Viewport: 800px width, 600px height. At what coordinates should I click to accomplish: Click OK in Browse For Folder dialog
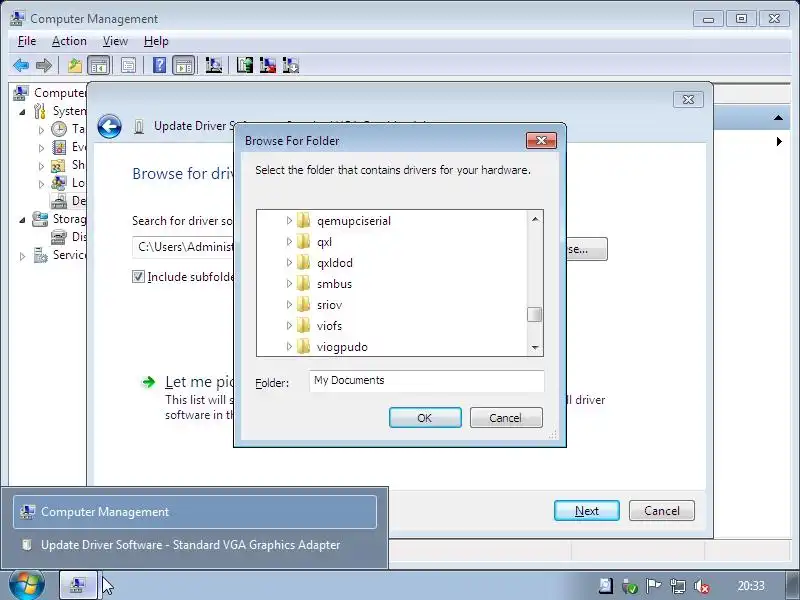(425, 418)
